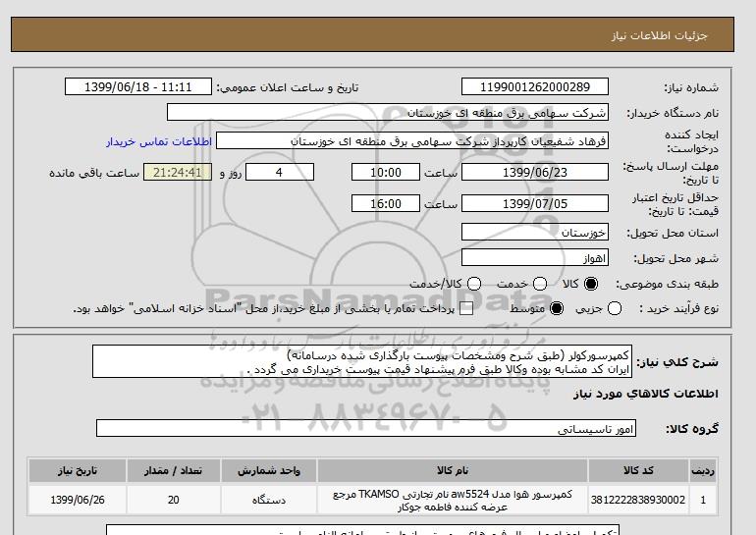This screenshot has height=535, width=756.
Task: Click the طبقه بندی موضوعی label
Action: tap(667, 285)
